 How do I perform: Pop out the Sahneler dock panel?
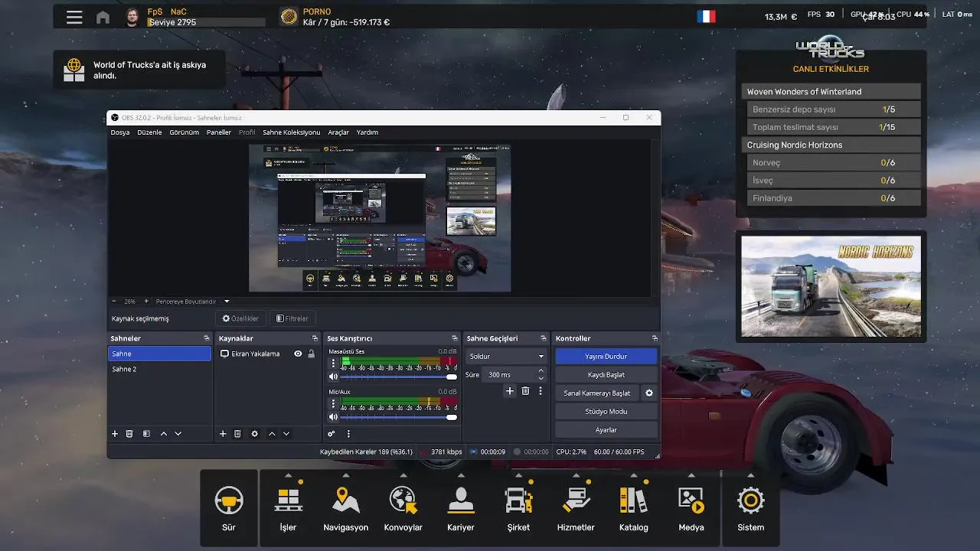pos(206,338)
